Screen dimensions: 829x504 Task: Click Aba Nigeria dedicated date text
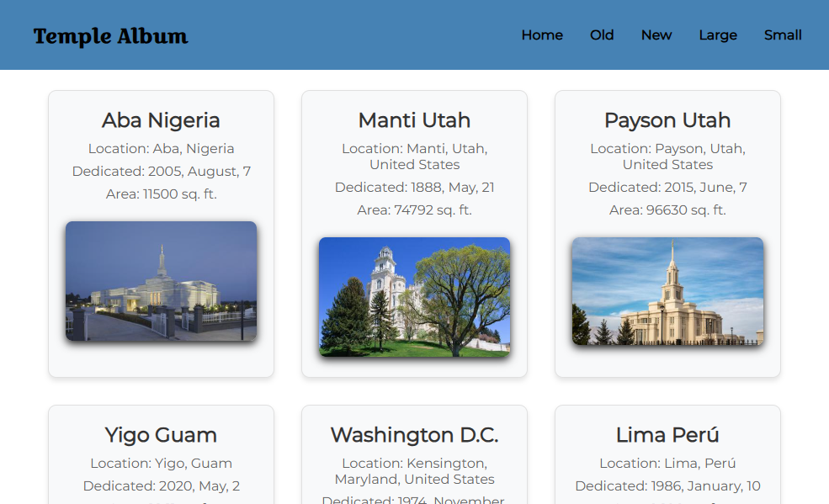161,172
